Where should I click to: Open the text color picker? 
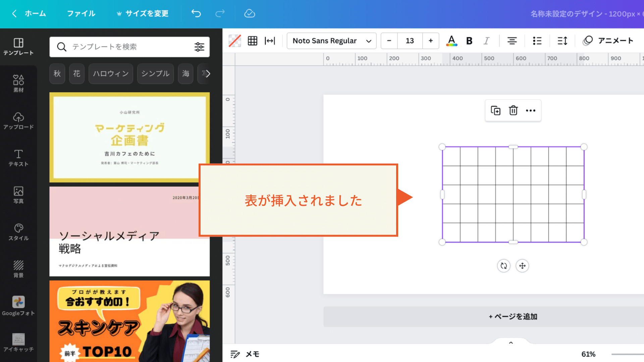pos(451,41)
